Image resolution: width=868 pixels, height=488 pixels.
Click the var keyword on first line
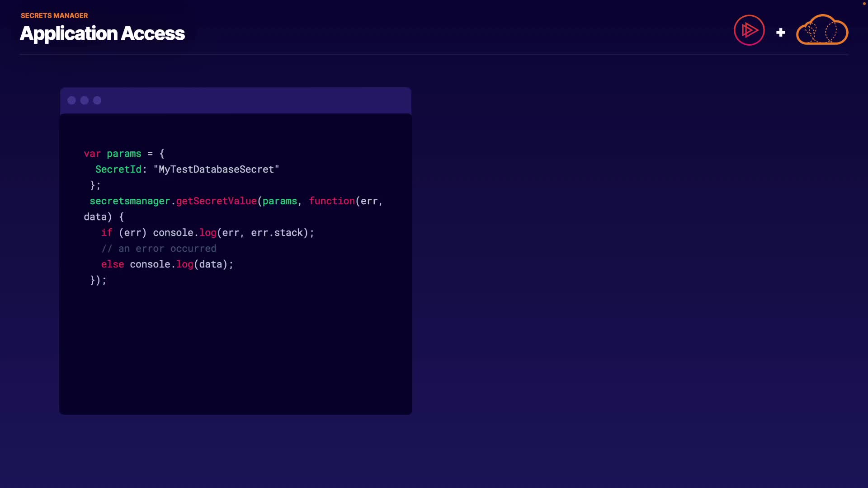tap(92, 154)
